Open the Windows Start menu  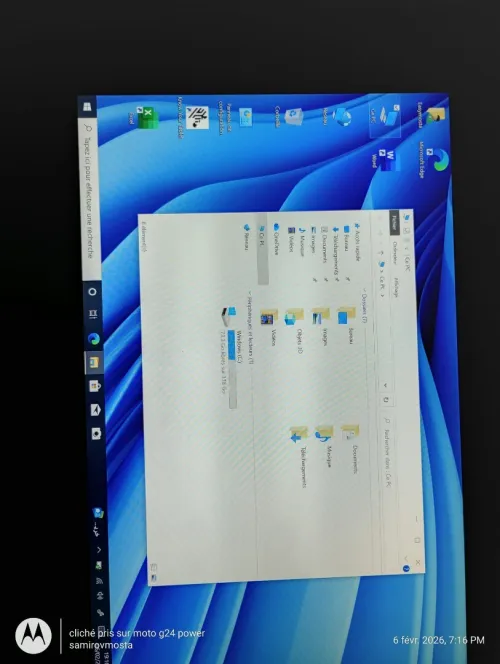click(87, 106)
